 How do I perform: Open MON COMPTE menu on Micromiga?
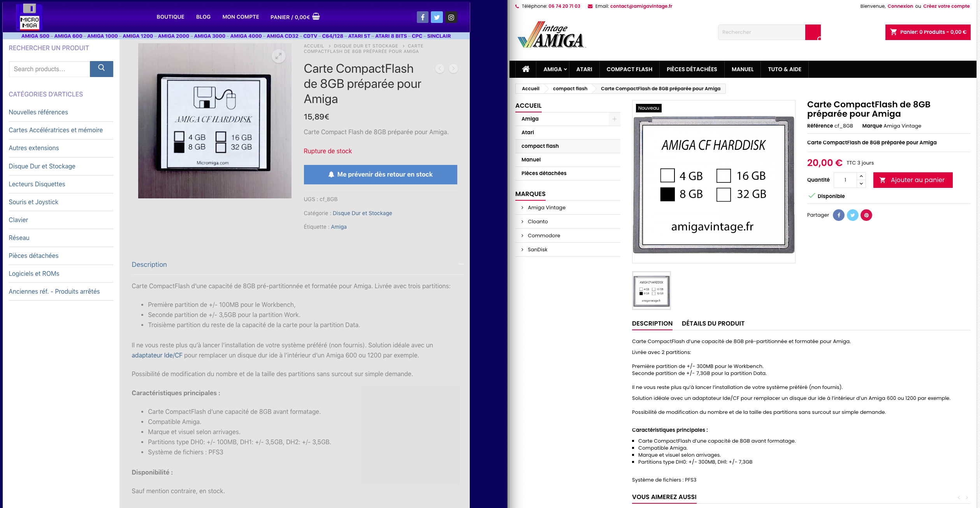point(241,17)
